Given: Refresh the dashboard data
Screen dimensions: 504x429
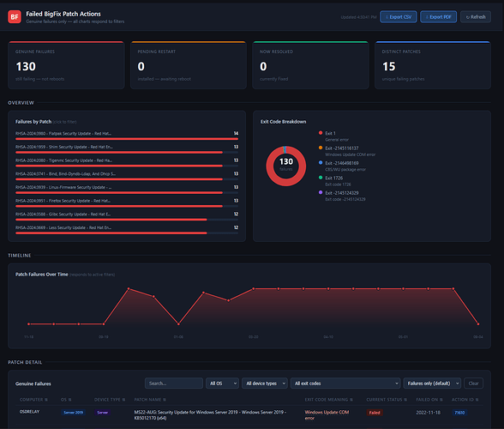Looking at the screenshot, I should [476, 17].
